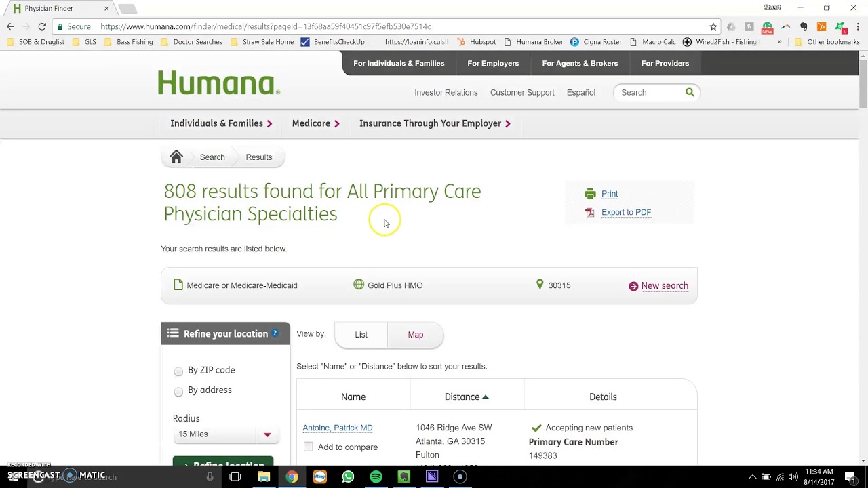Click the Customer Support link
This screenshot has height=488, width=868.
(x=522, y=92)
